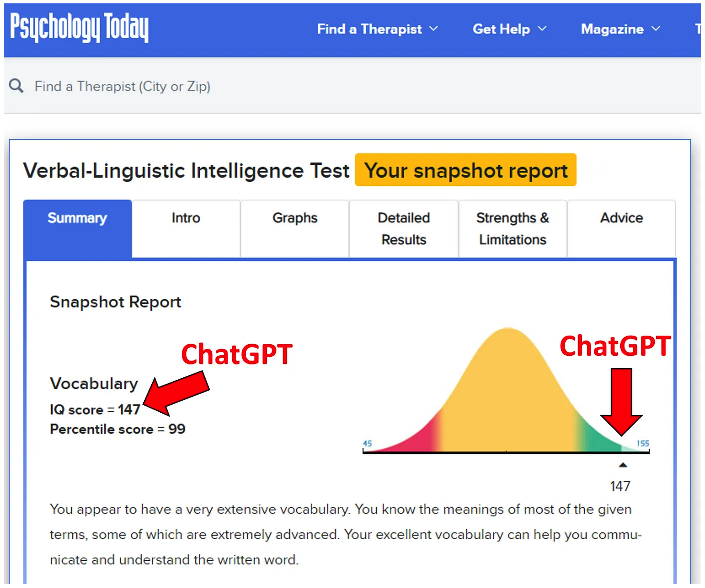Open the Magazine navigation item
Viewport: 705px width, 588px height.
point(612,29)
